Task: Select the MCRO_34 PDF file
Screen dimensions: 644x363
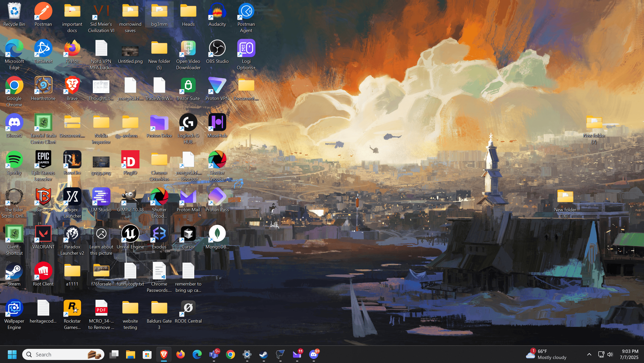Action: pyautogui.click(x=101, y=315)
